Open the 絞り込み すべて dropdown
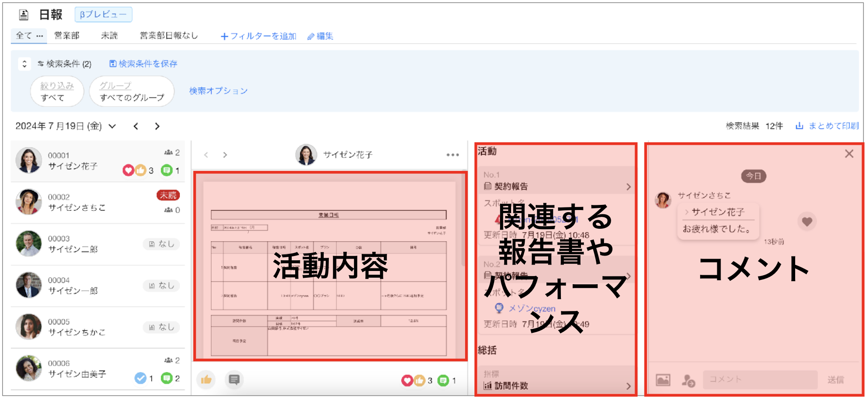Screen dimensions: 868x403 57,91
